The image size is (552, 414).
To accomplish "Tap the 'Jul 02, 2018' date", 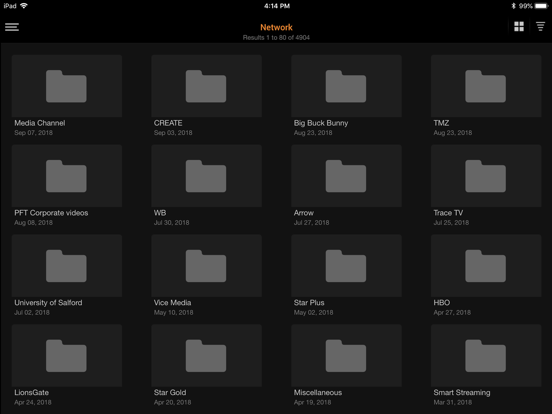I will (x=32, y=312).
